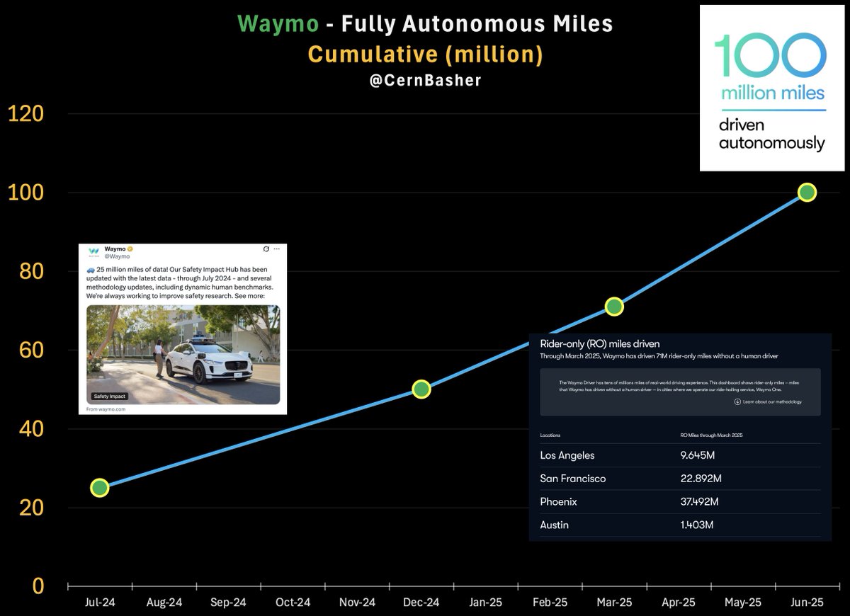Screen dimensions: 850x616
Task: Click the '120' y-axis label
Action: 26,114
